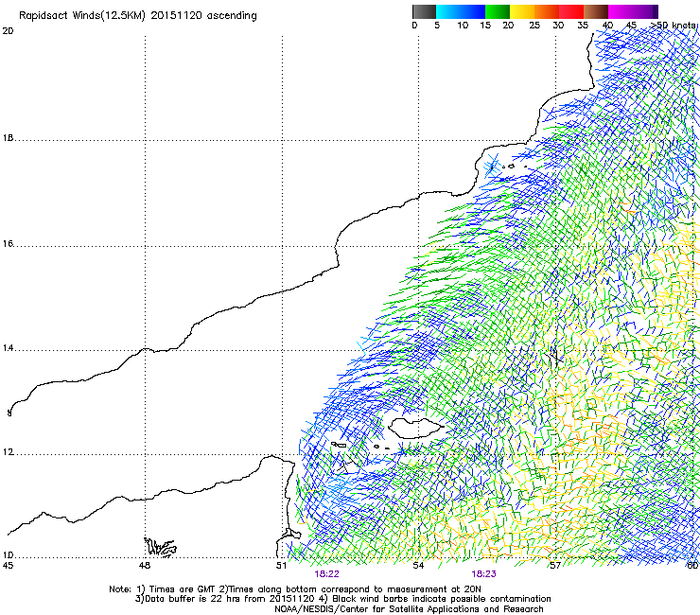This screenshot has width=700, height=615.
Task: Click latitude label 10 on left axis
Action: point(8,555)
